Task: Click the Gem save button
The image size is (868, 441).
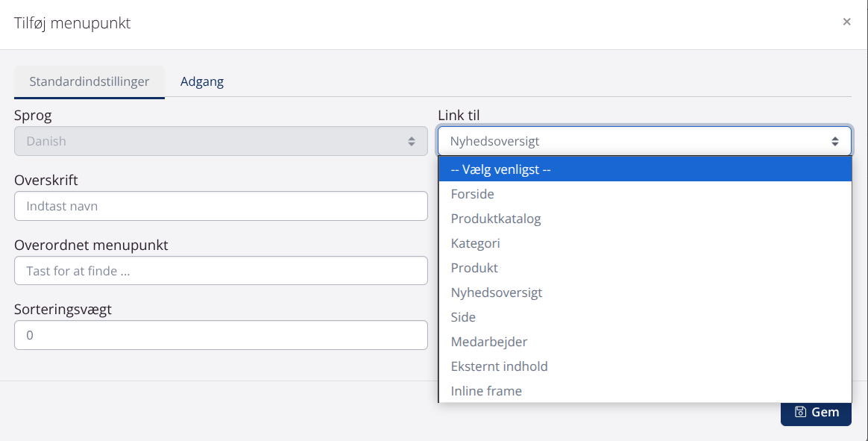Action: point(816,412)
